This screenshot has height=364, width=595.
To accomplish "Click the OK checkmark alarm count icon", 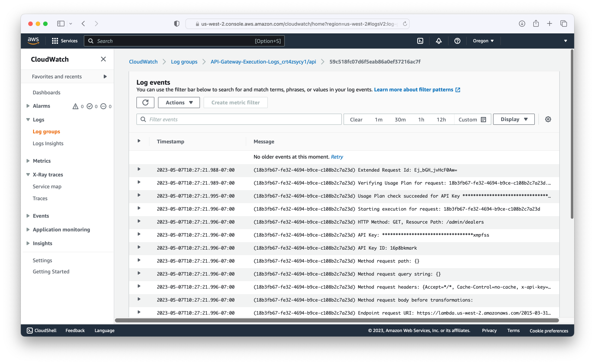I will [x=90, y=106].
